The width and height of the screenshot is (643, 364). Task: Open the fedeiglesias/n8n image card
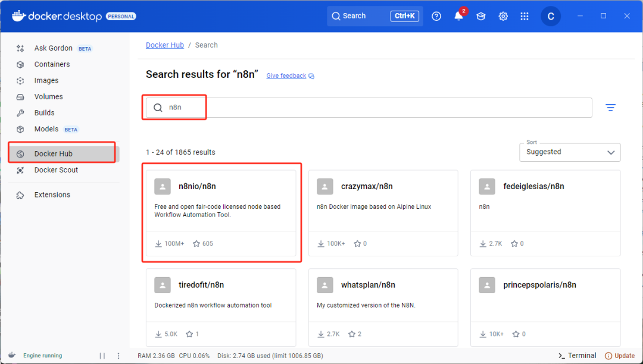pos(545,213)
